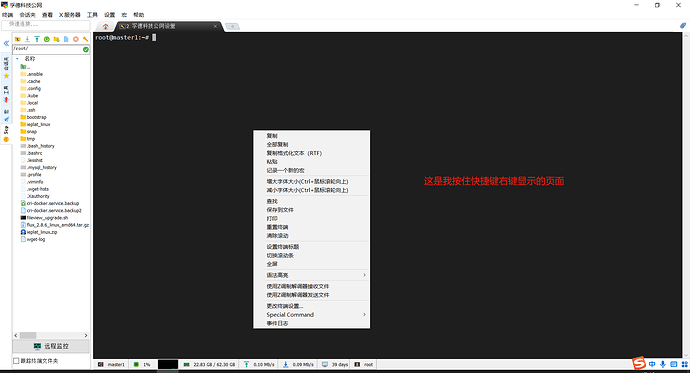Toggle the follow terminal folder checkbox

click(x=16, y=361)
